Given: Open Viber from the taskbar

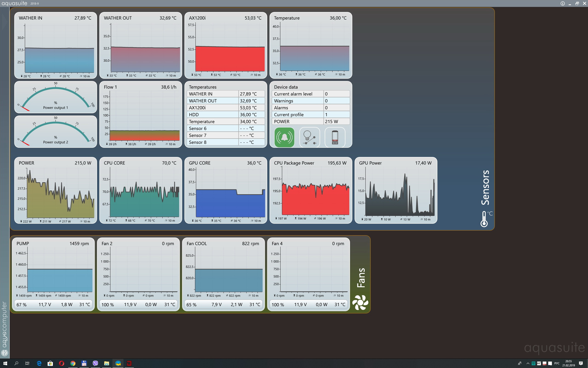Looking at the screenshot, I should pos(95,363).
